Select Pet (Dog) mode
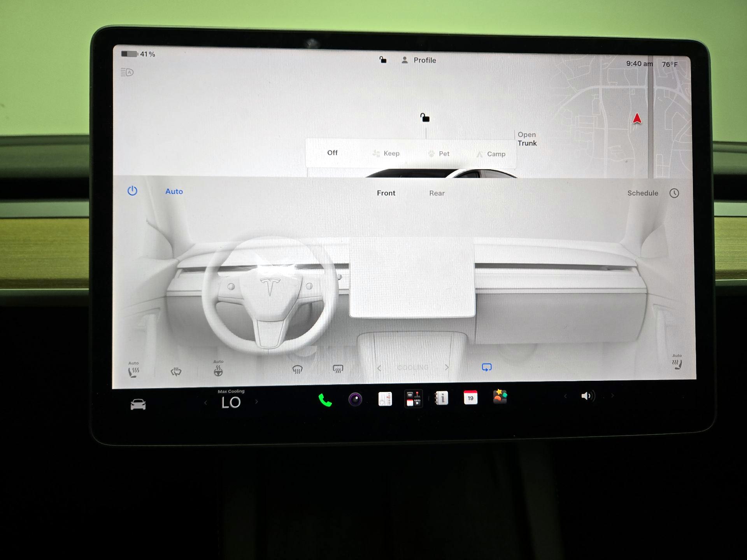The height and width of the screenshot is (560, 747). [439, 154]
